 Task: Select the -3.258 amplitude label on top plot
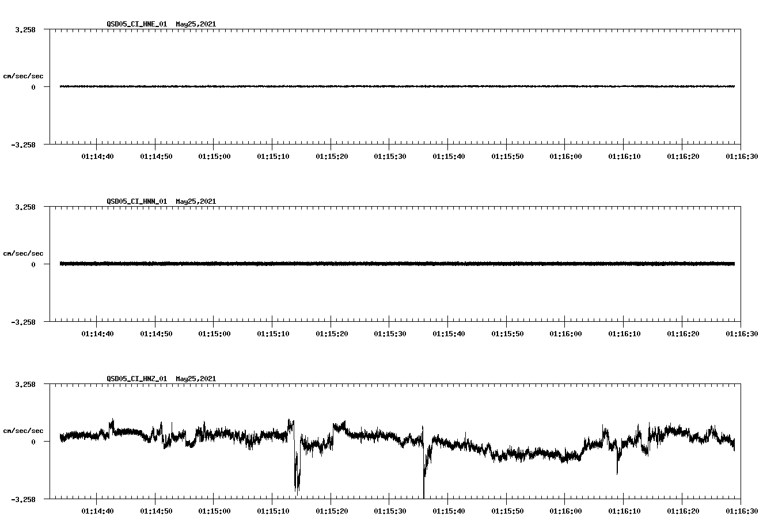(22, 145)
